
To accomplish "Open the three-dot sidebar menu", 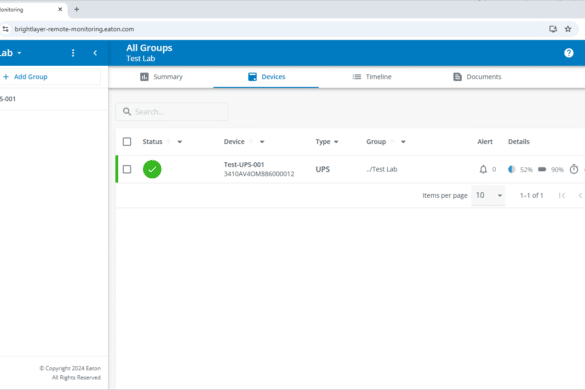I will (x=73, y=53).
